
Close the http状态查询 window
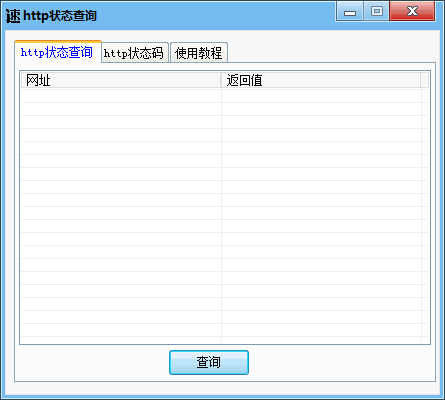coord(413,11)
